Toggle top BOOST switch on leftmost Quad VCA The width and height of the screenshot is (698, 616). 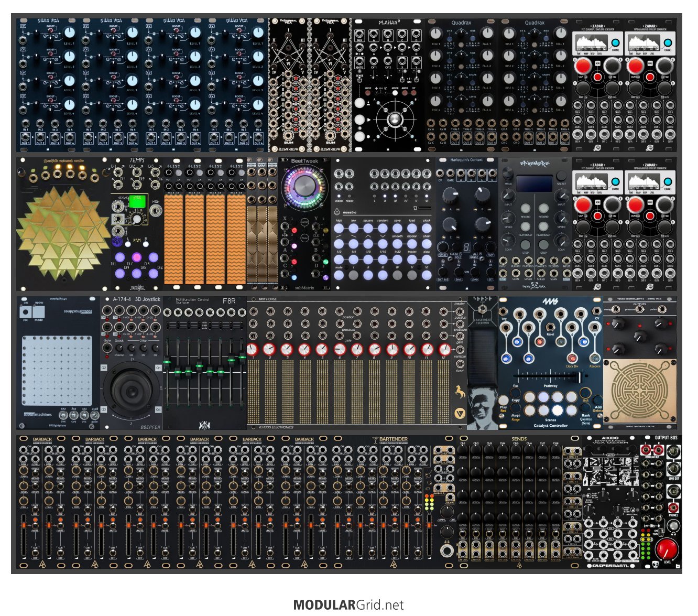click(x=51, y=31)
